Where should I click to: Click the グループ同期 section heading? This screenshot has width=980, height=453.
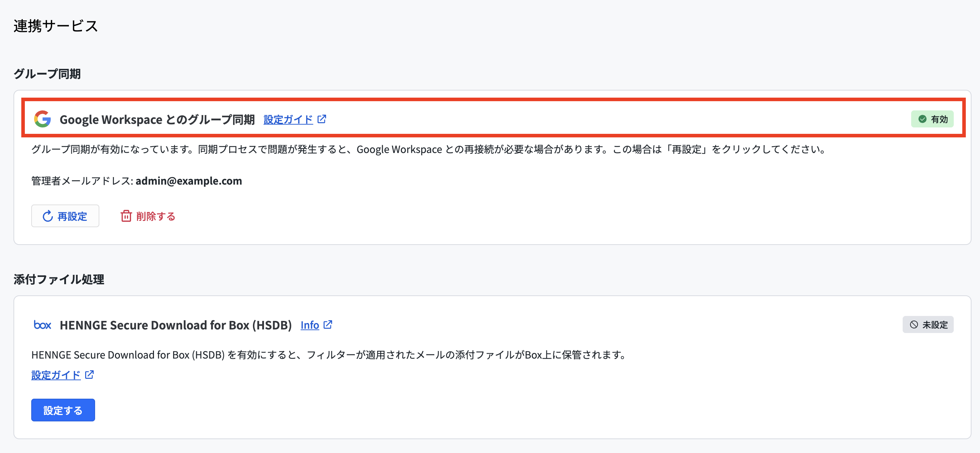tap(47, 74)
